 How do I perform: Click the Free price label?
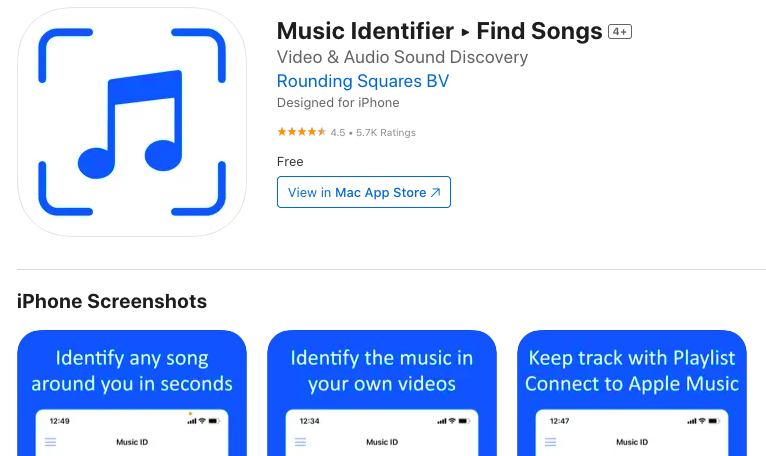[x=290, y=162]
